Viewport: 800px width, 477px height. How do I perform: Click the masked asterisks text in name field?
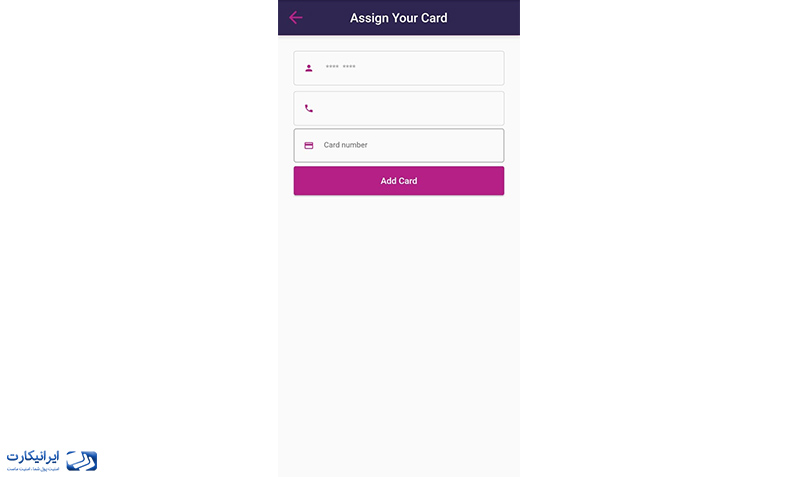340,67
